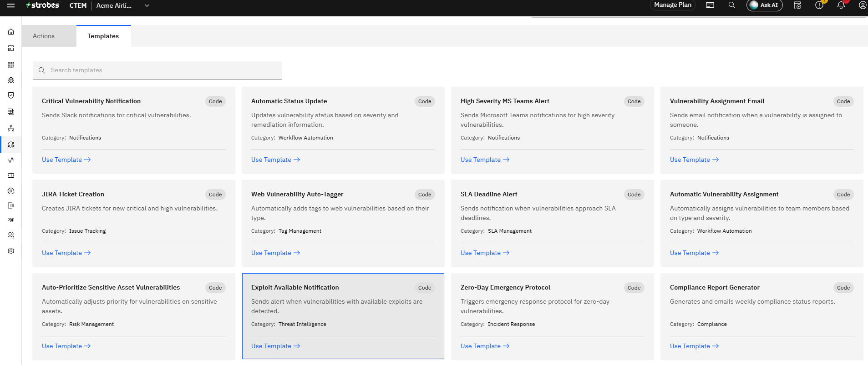This screenshot has height=365, width=868.
Task: Click the Code tag on SLA Deadline Alert
Action: (634, 195)
